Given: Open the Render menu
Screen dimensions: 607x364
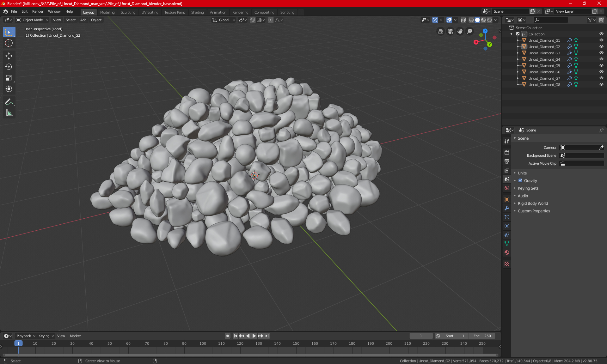Looking at the screenshot, I should click(x=38, y=11).
